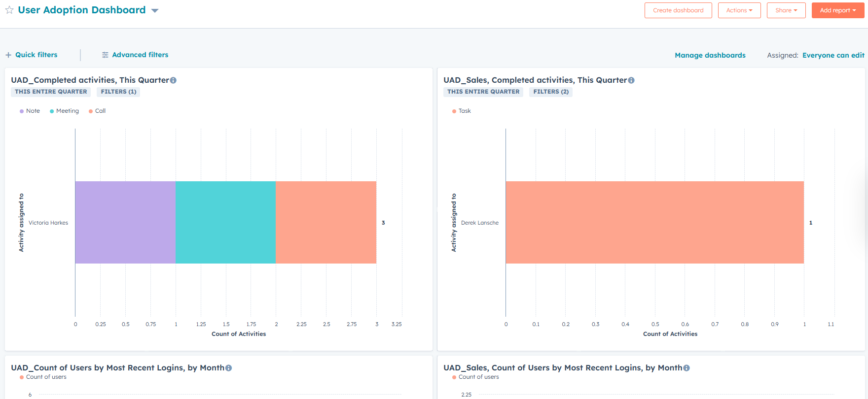Toggle the Meeting series in the legend
The image size is (868, 399).
tap(65, 111)
